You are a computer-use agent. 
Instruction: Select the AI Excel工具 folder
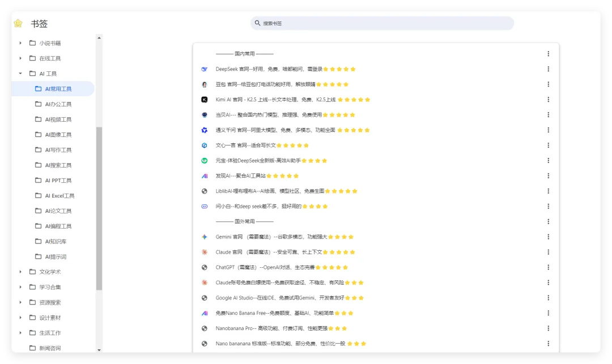53,195
